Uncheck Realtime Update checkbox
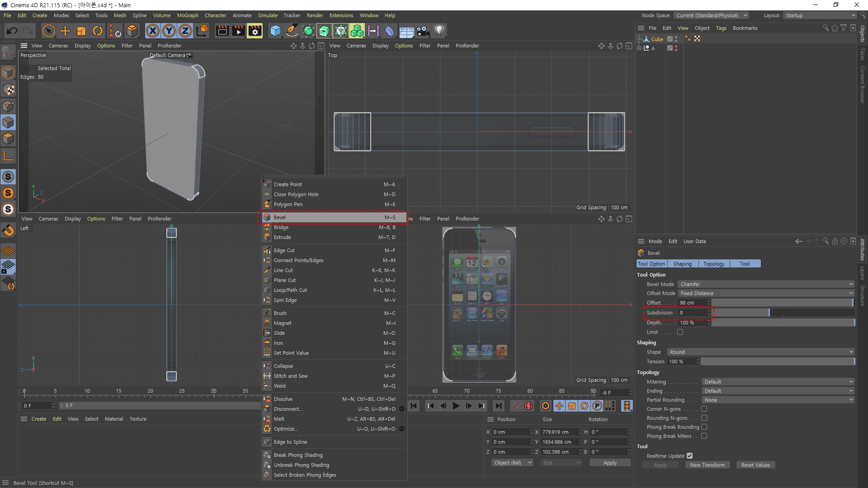This screenshot has height=488, width=868. (690, 456)
